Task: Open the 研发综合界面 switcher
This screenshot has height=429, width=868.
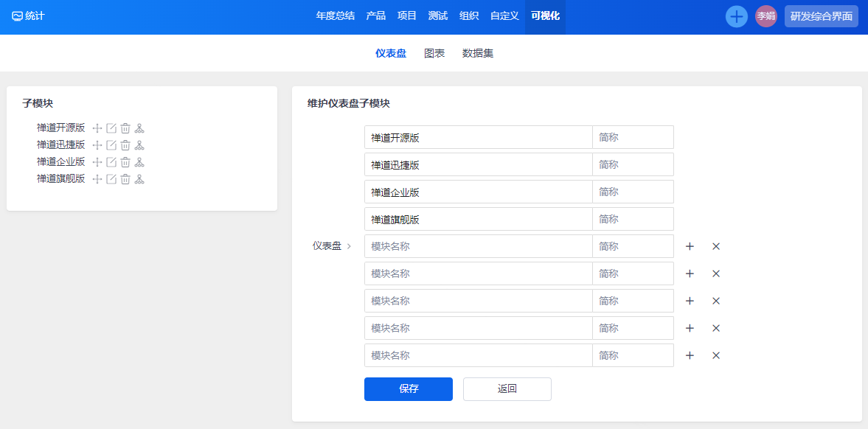Action: pos(821,16)
